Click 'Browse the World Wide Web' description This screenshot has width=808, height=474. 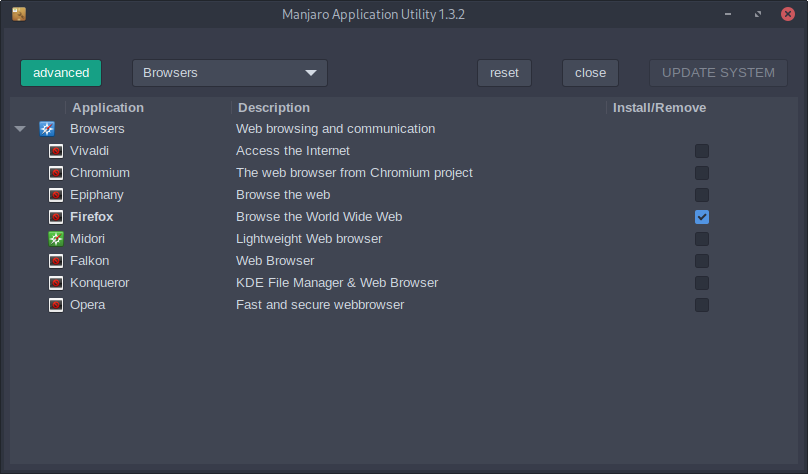coord(319,217)
